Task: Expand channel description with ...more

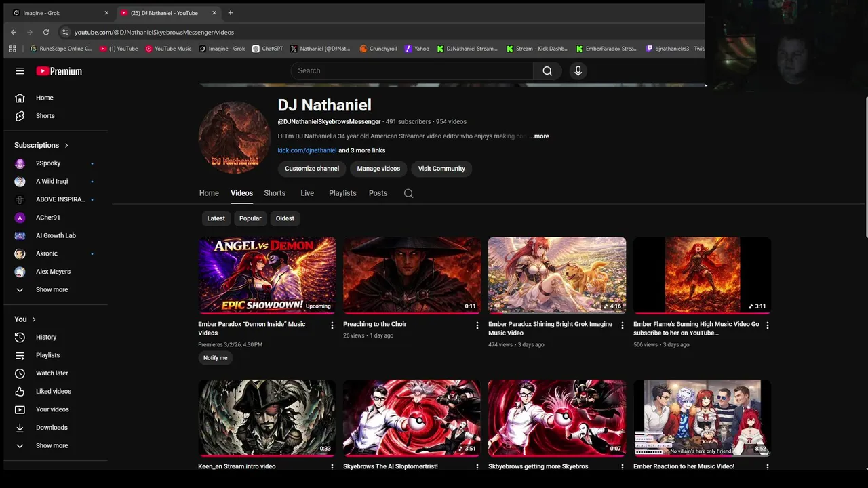Action: pos(539,136)
